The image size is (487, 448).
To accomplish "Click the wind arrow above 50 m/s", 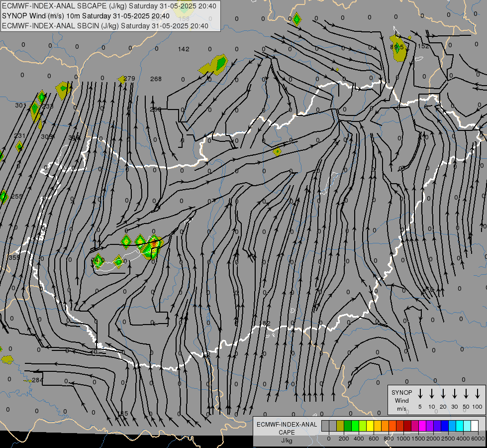I will tap(466, 394).
